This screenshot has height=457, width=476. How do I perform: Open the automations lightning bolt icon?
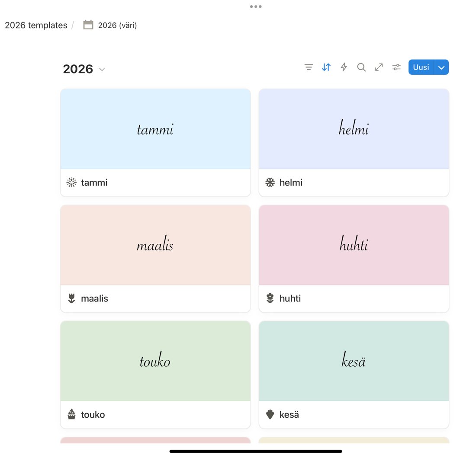tap(344, 67)
